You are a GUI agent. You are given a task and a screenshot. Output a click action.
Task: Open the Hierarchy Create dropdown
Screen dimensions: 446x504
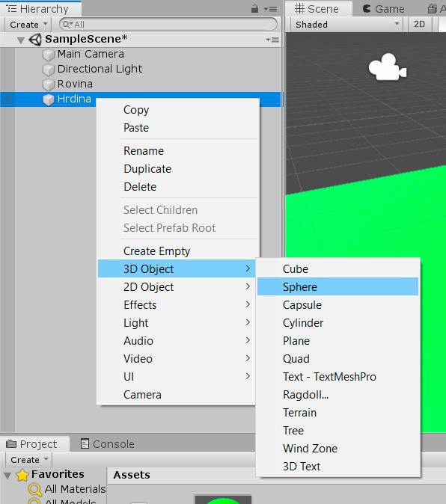click(x=28, y=25)
